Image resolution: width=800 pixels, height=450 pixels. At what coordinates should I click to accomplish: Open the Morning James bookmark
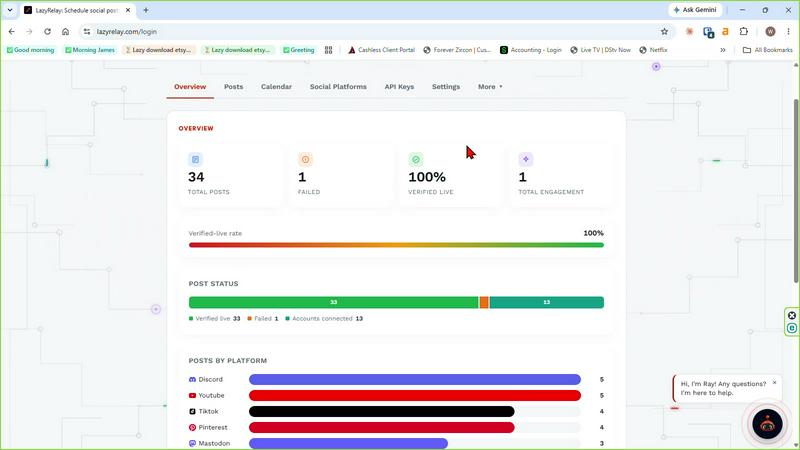coord(90,50)
